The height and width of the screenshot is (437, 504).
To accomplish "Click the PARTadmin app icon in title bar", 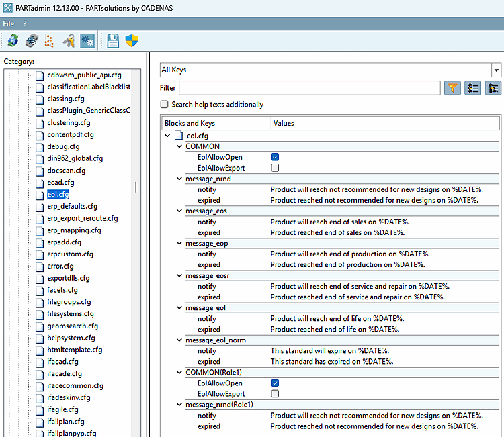I will click(7, 7).
